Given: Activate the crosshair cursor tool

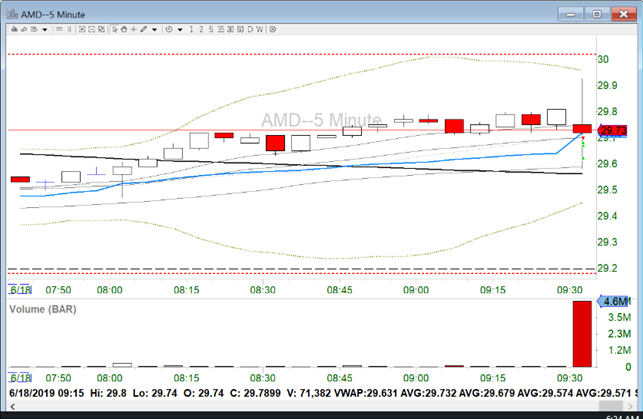Looking at the screenshot, I should [x=134, y=29].
